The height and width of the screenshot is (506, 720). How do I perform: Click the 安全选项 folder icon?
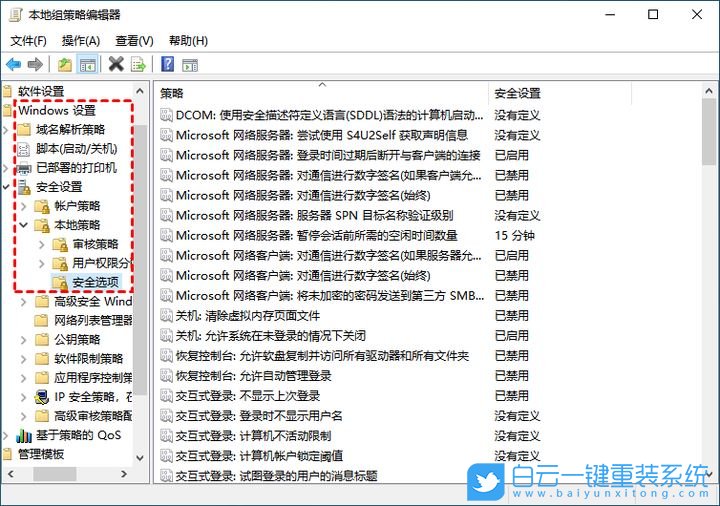click(60, 283)
